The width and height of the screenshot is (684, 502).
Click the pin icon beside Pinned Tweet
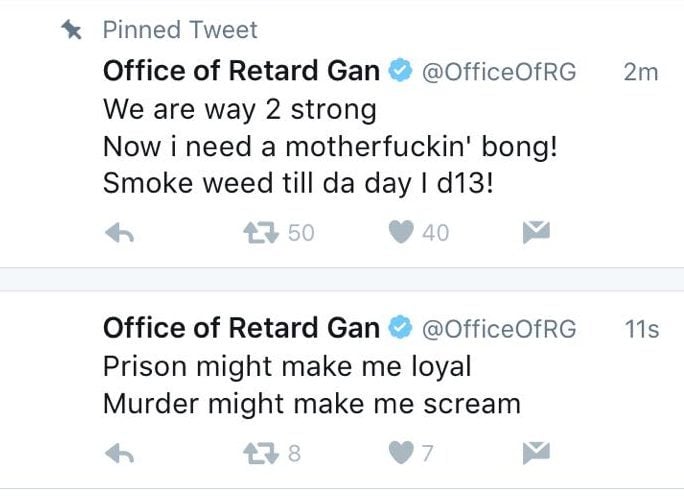[72, 30]
